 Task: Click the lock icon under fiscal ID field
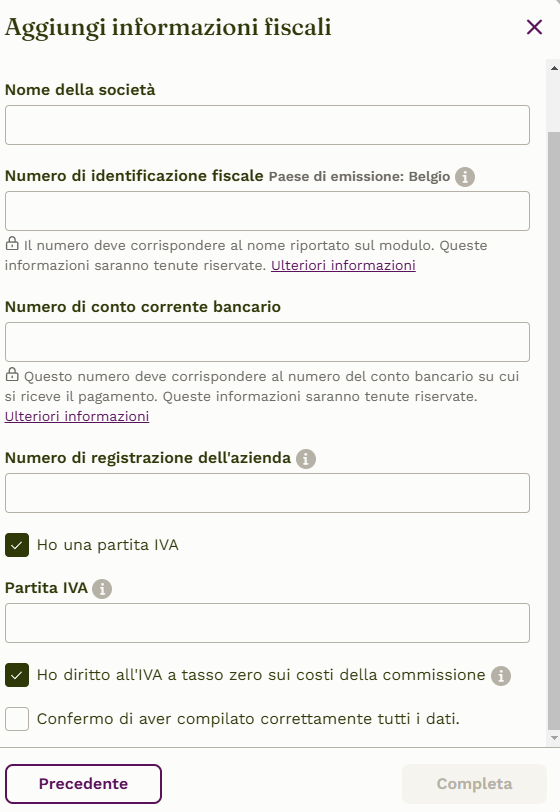[x=12, y=243]
